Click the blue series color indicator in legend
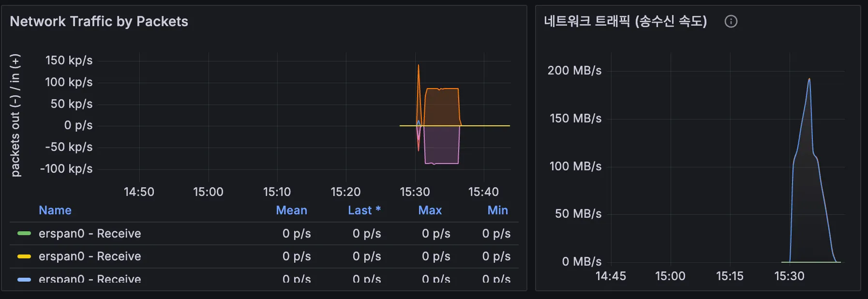Image resolution: width=868 pixels, height=299 pixels. pyautogui.click(x=24, y=279)
